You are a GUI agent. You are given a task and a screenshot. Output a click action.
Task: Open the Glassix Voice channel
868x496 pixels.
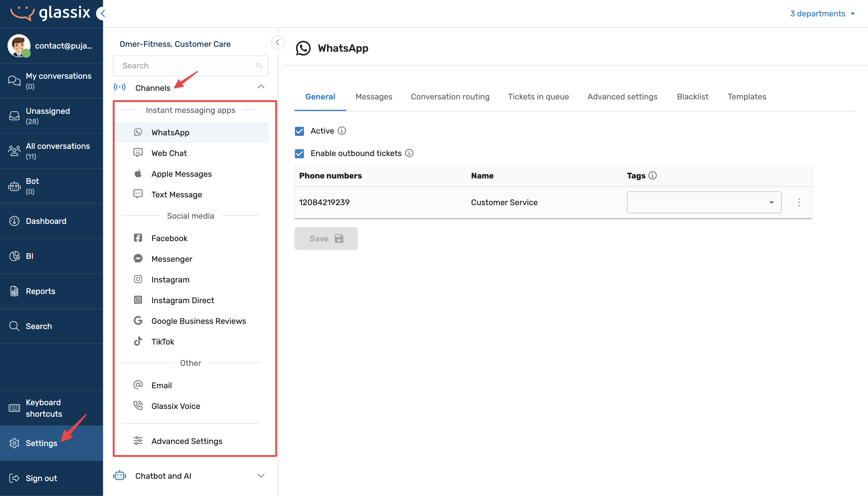tap(175, 406)
